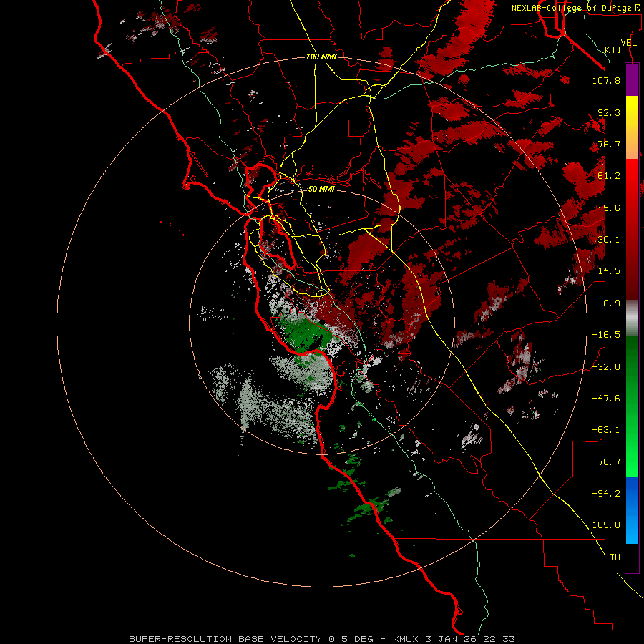Click the -63.1 scale value
The height and width of the screenshot is (644, 644).
point(606,430)
